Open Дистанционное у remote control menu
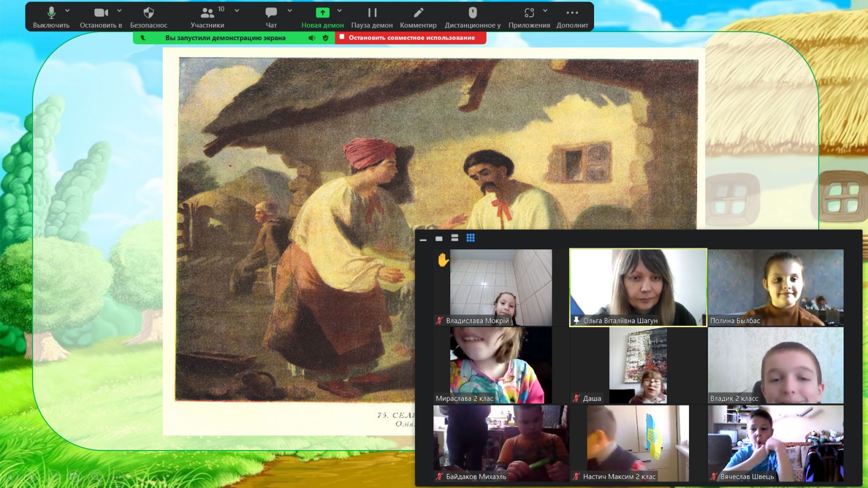 473,17
